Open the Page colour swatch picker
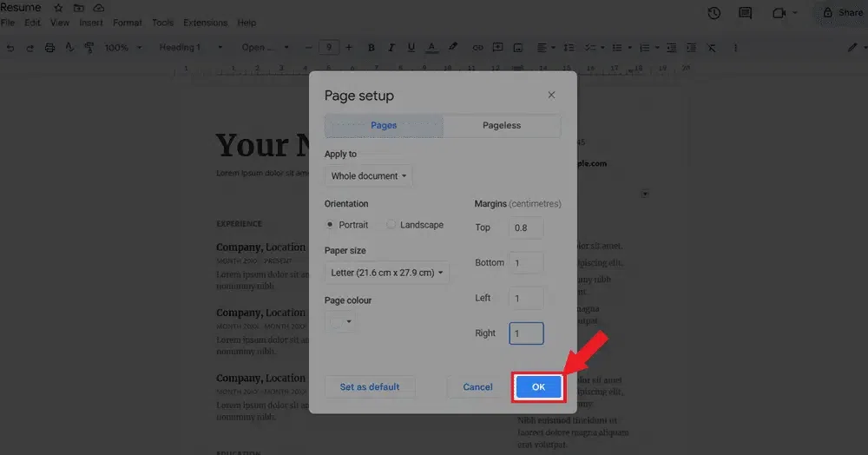 tap(340, 321)
